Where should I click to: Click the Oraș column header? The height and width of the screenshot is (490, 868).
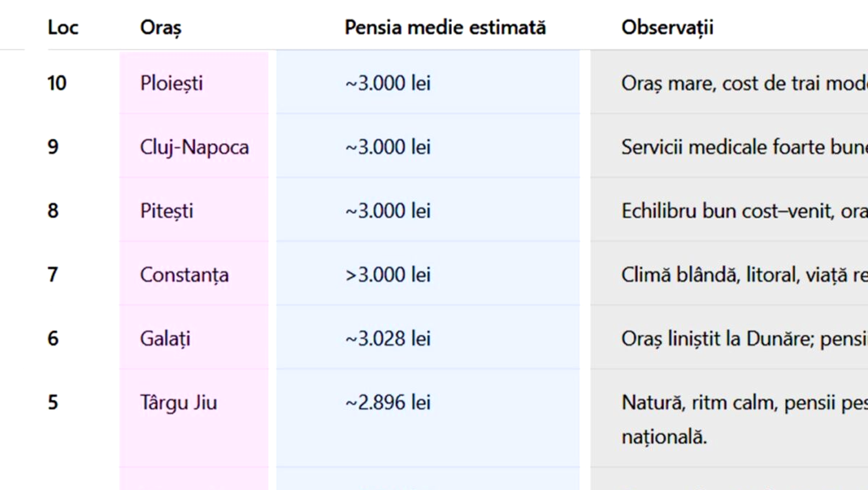point(161,28)
